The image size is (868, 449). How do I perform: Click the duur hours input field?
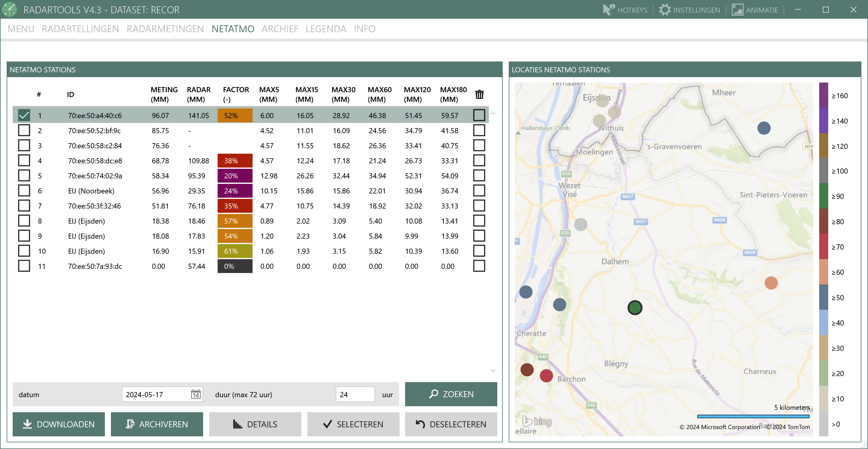click(x=355, y=394)
